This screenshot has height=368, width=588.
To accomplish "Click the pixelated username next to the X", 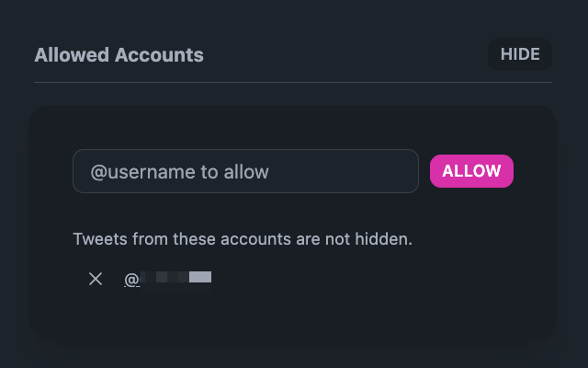I will tap(175, 278).
